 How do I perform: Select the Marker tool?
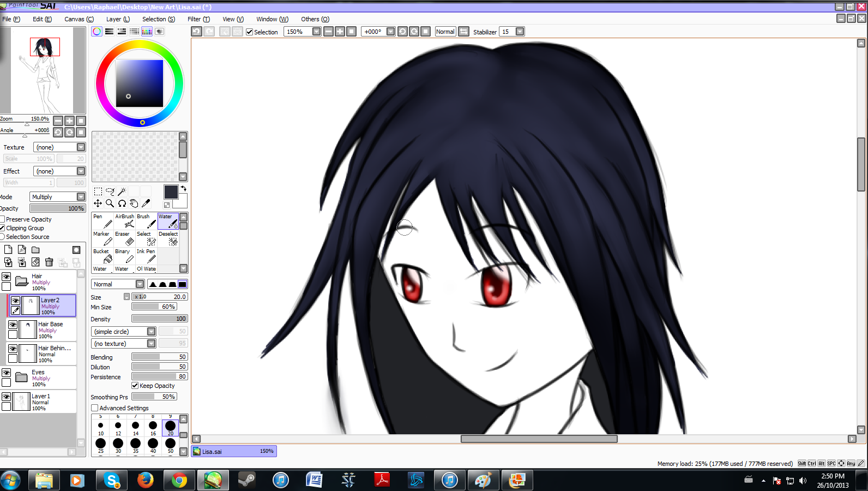coord(103,238)
